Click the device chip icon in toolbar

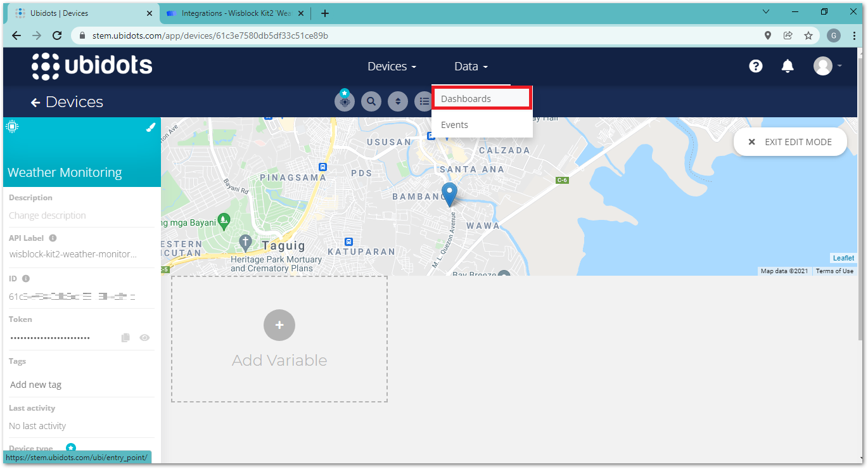pos(345,101)
